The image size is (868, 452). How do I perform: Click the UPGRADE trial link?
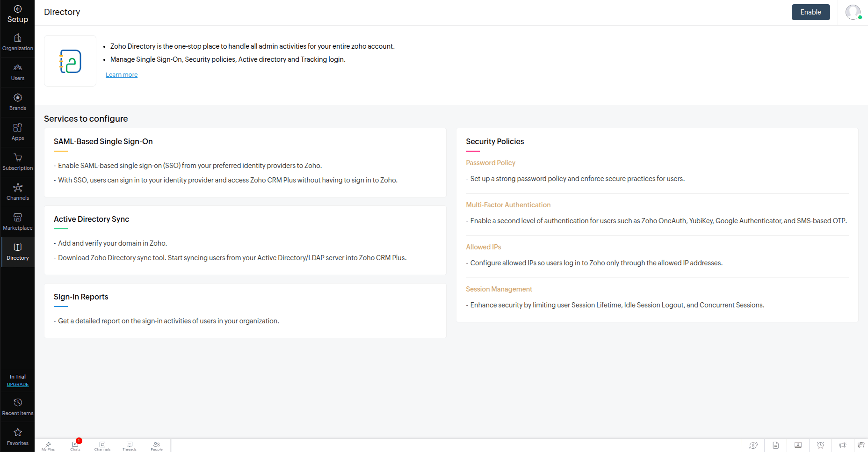point(18,385)
